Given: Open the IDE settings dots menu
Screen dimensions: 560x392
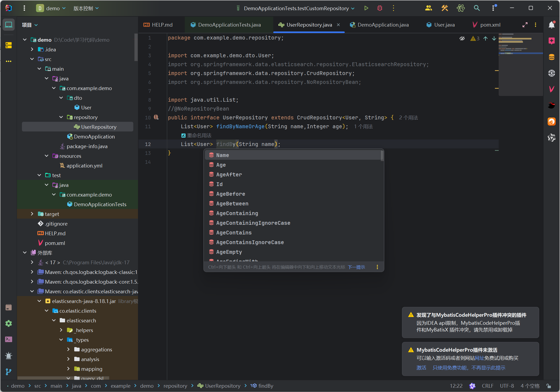Looking at the screenshot, I should (x=494, y=8).
